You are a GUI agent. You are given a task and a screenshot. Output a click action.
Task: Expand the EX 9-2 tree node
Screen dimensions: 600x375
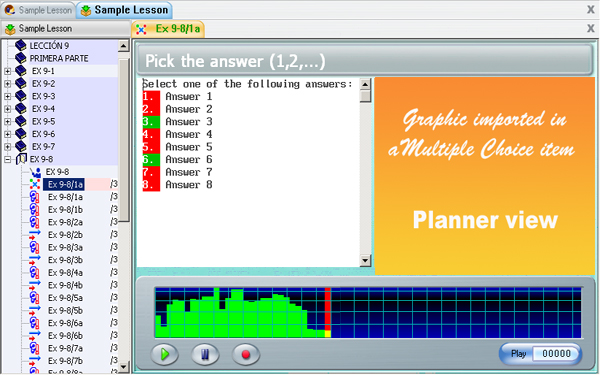[x=7, y=84]
